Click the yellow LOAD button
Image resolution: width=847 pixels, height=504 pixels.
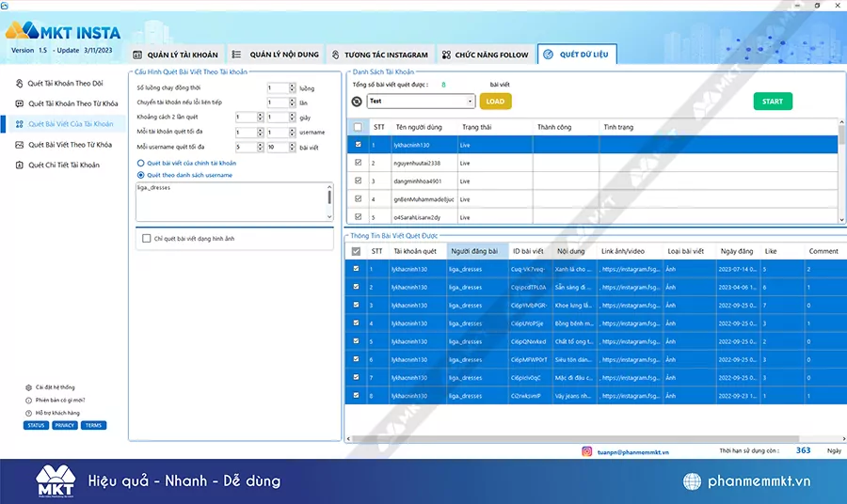click(x=495, y=102)
